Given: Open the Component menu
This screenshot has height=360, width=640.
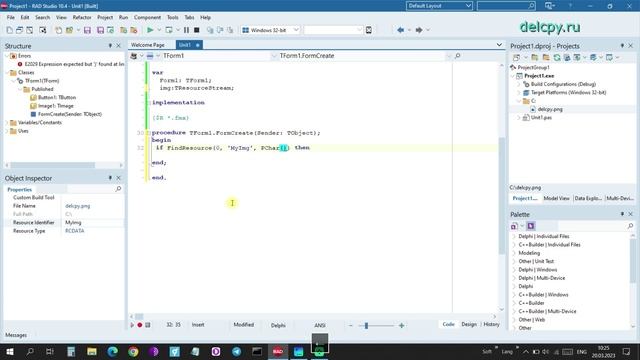Looking at the screenshot, I should point(147,18).
